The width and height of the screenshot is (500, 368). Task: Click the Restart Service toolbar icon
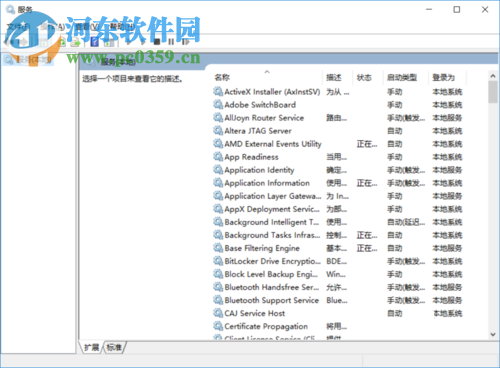pyautogui.click(x=186, y=42)
